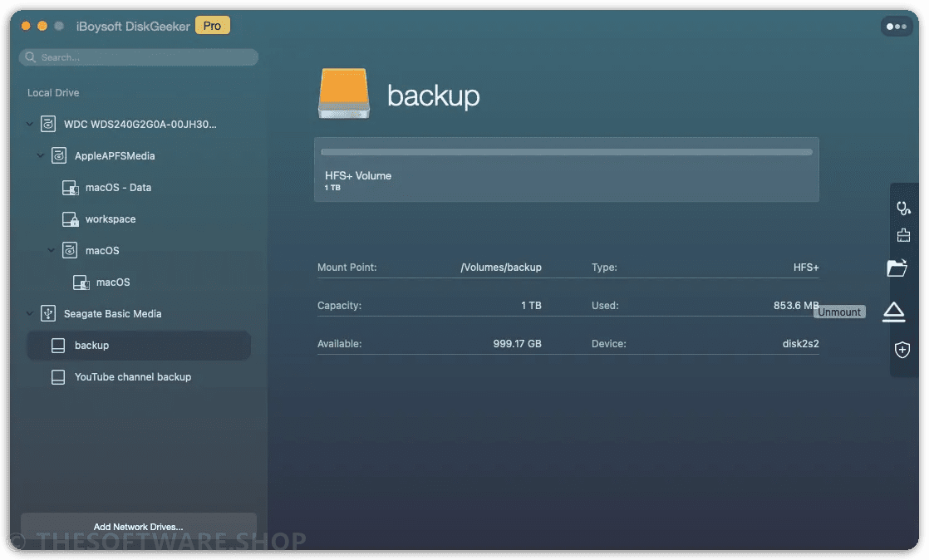
Task: Click the /Volumes/backup mount point value
Action: 500,268
